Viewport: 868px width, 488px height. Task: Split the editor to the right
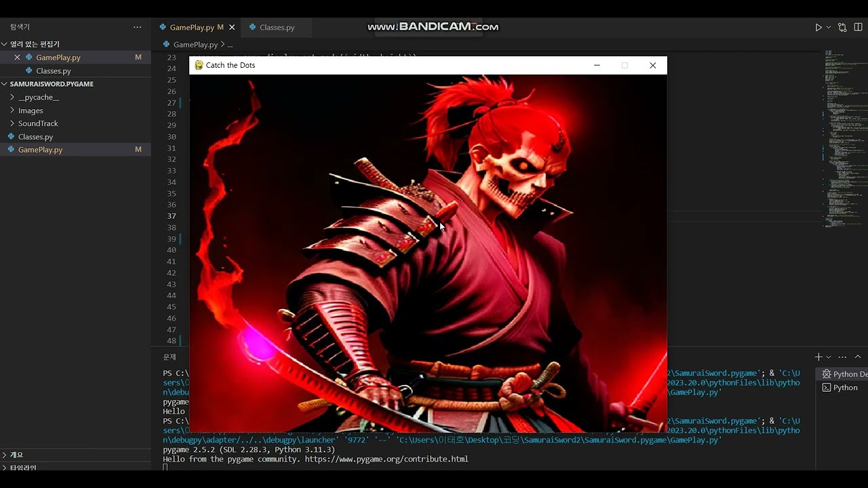click(x=858, y=28)
